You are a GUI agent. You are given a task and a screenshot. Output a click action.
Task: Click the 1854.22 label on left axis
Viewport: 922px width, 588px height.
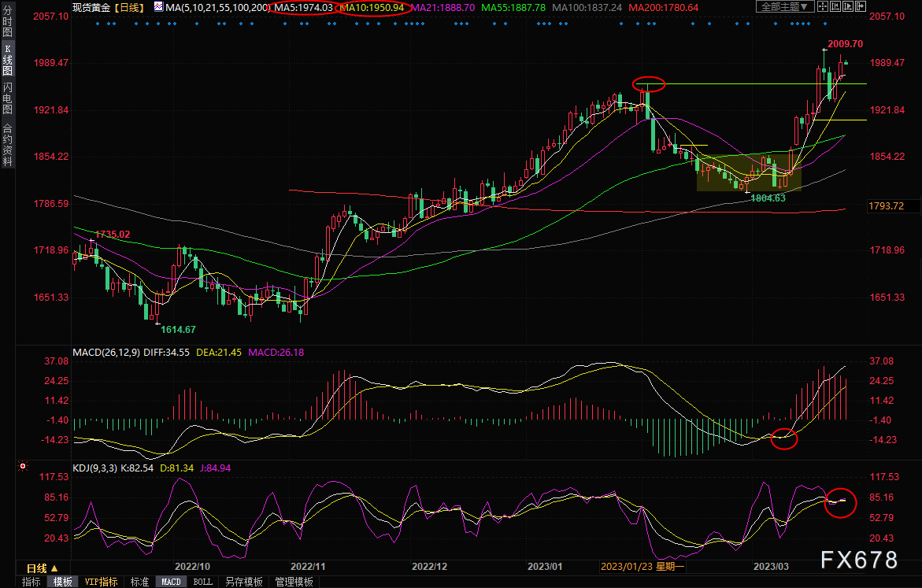coord(51,157)
